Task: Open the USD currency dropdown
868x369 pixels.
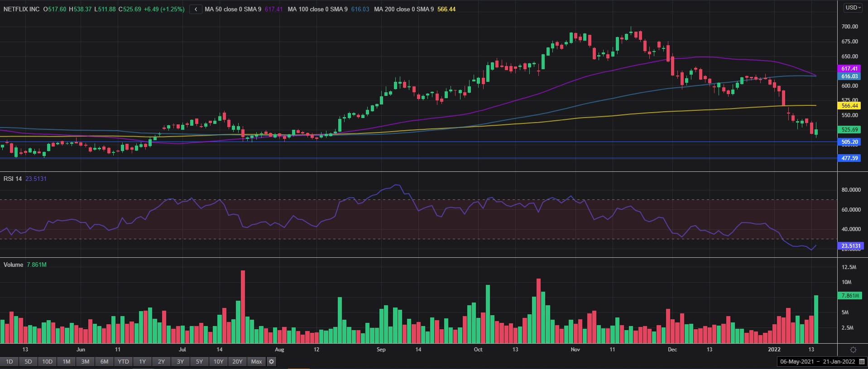Action: 853,8
